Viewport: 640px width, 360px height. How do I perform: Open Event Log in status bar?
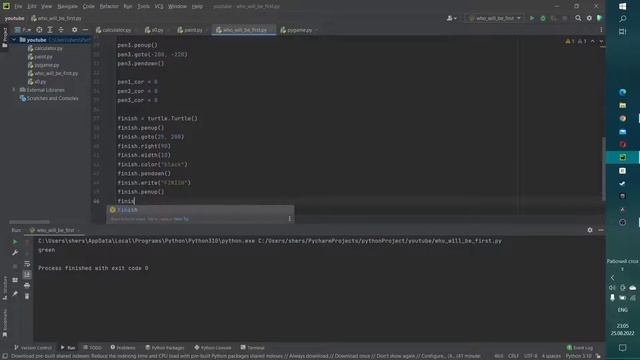tap(580, 348)
